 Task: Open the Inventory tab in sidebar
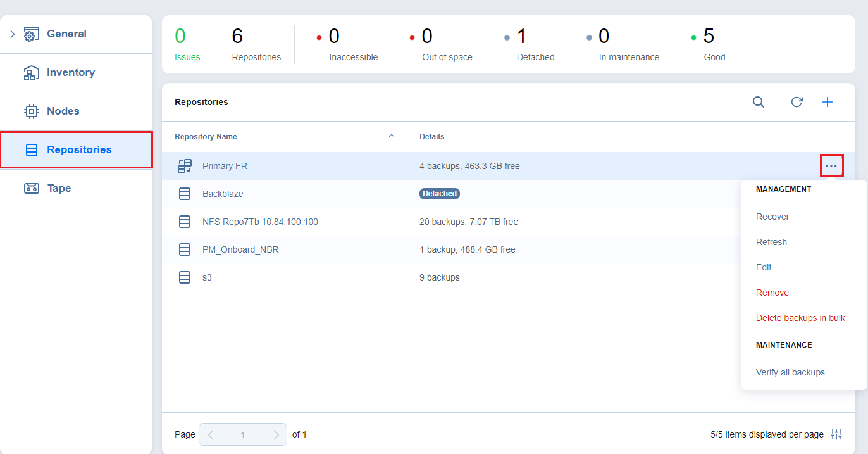tap(70, 73)
